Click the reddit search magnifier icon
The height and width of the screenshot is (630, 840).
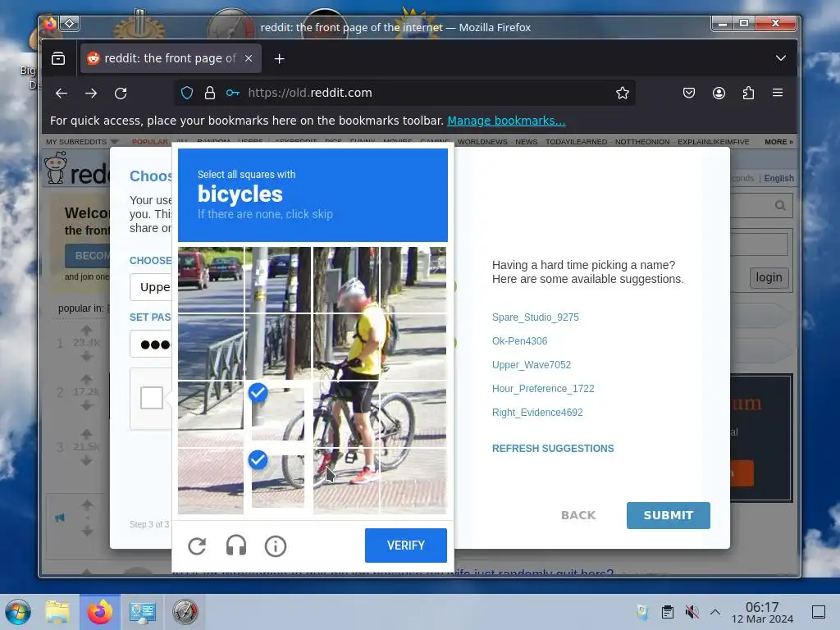780,206
